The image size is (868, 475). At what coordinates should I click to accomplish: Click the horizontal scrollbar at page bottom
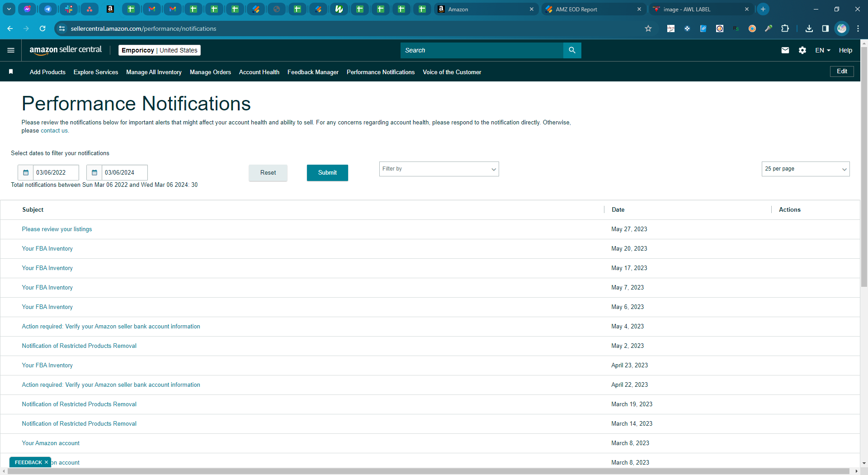[429, 471]
